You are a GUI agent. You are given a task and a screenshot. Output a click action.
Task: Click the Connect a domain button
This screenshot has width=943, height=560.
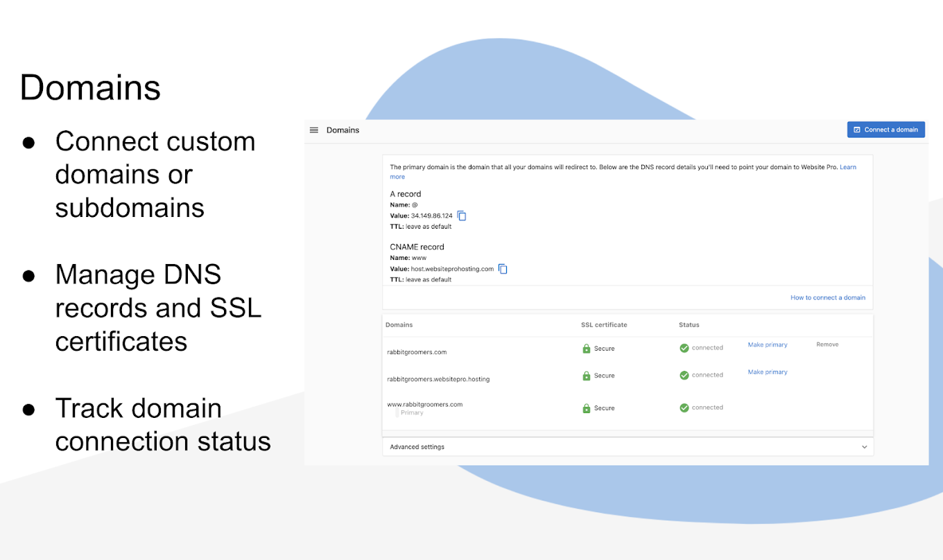click(x=885, y=129)
